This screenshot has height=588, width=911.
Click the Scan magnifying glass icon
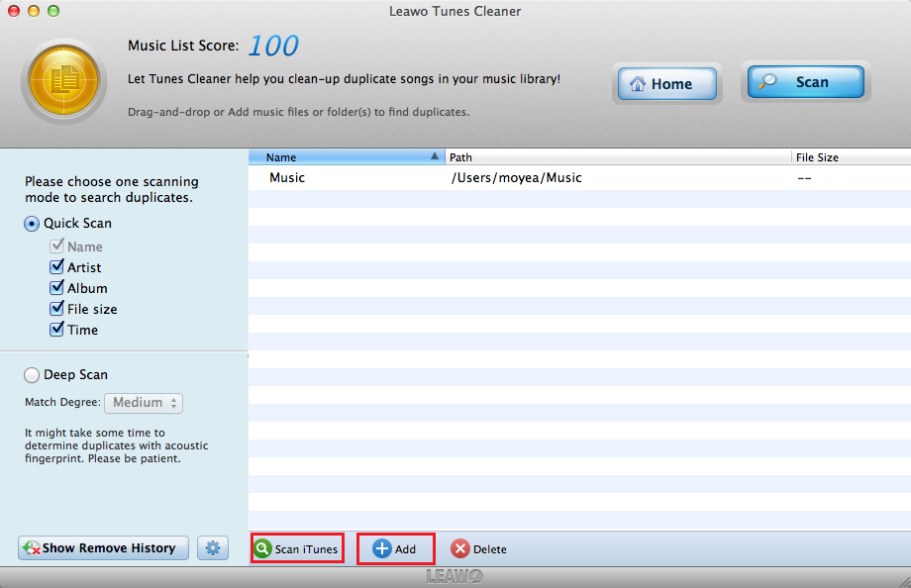click(x=768, y=82)
